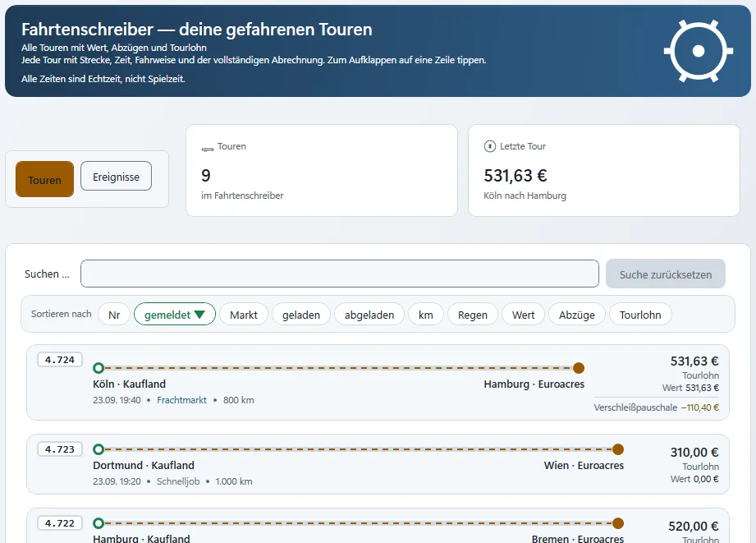This screenshot has width=756, height=543.
Task: Sort tours by geladen
Action: tap(301, 314)
